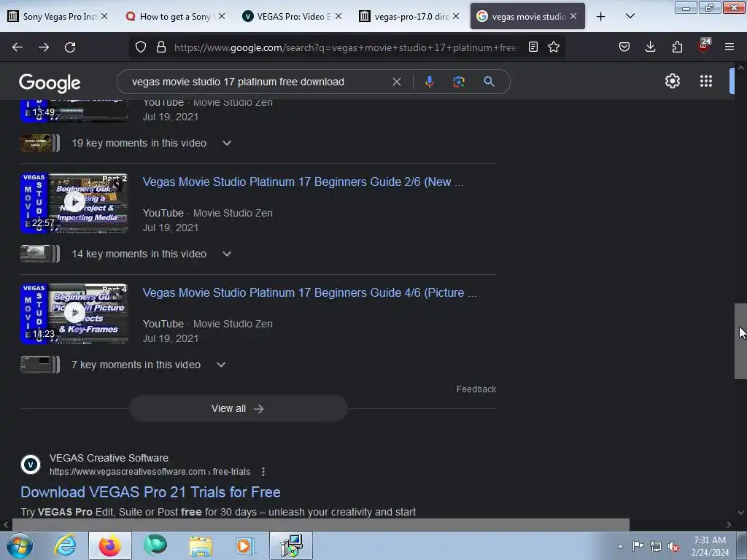Click View all videos button
The height and width of the screenshot is (560, 747).
coord(239,408)
